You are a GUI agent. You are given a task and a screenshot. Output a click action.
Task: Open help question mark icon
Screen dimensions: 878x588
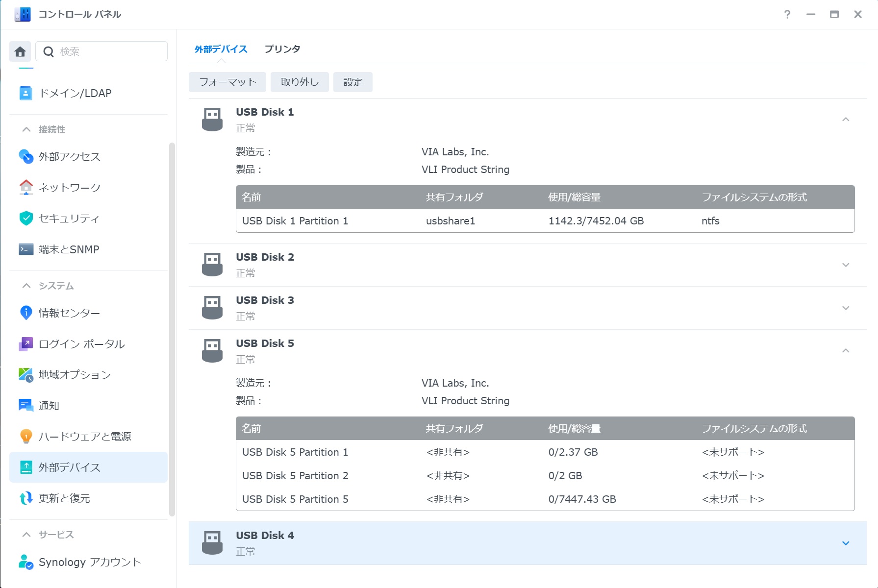[787, 14]
